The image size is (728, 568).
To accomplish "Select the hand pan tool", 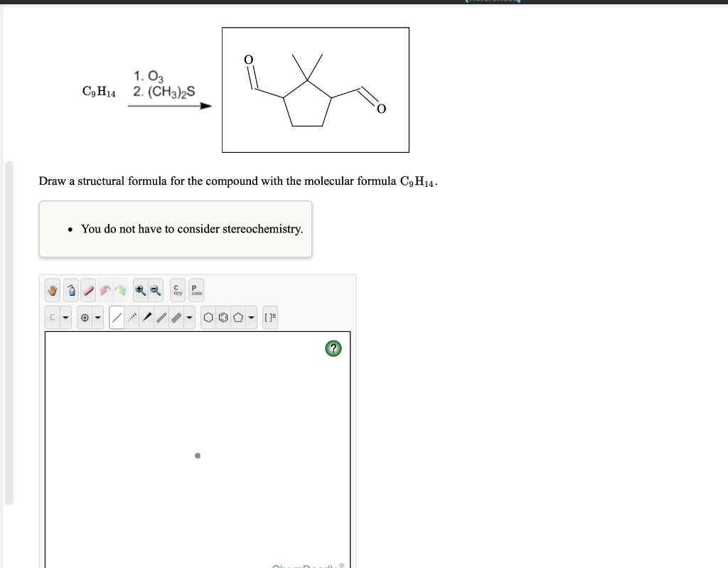I will point(51,290).
